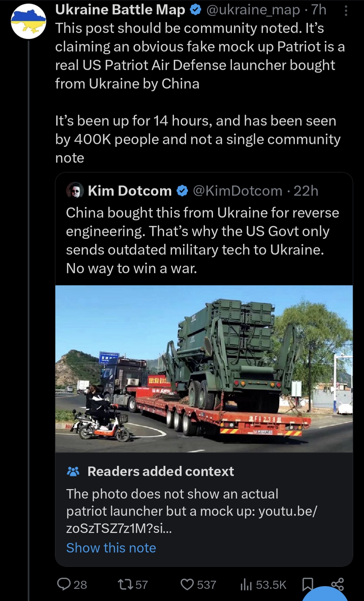Open Ukraine Battle Map profile avatar
The image size is (364, 601).
coord(29,21)
